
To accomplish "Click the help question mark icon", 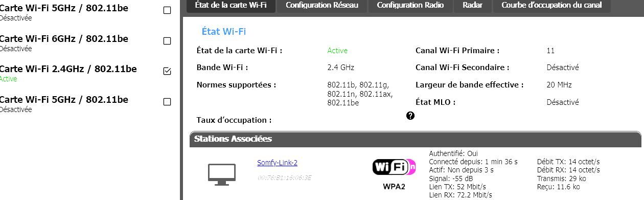I will [410, 116].
